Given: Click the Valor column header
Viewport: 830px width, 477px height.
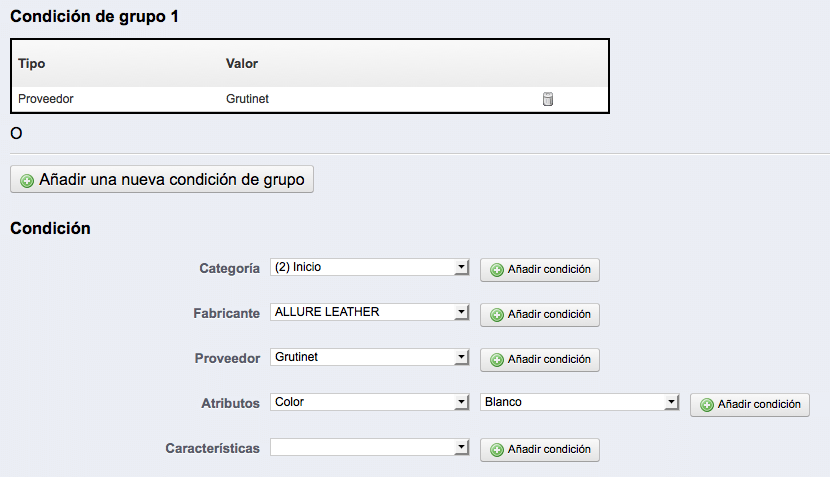Looking at the screenshot, I should (x=242, y=64).
